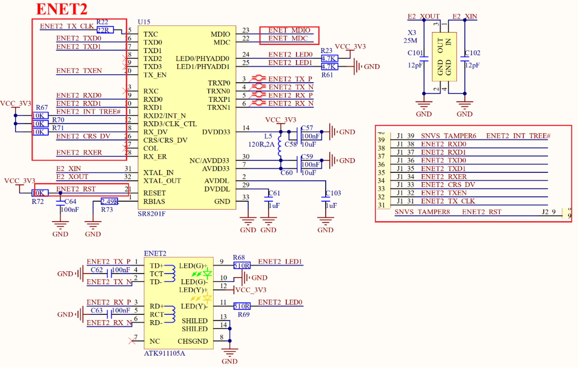The width and height of the screenshot is (588, 370).
Task: Click the ENET2_TX_CLK label beside R22
Action: [x=67, y=26]
